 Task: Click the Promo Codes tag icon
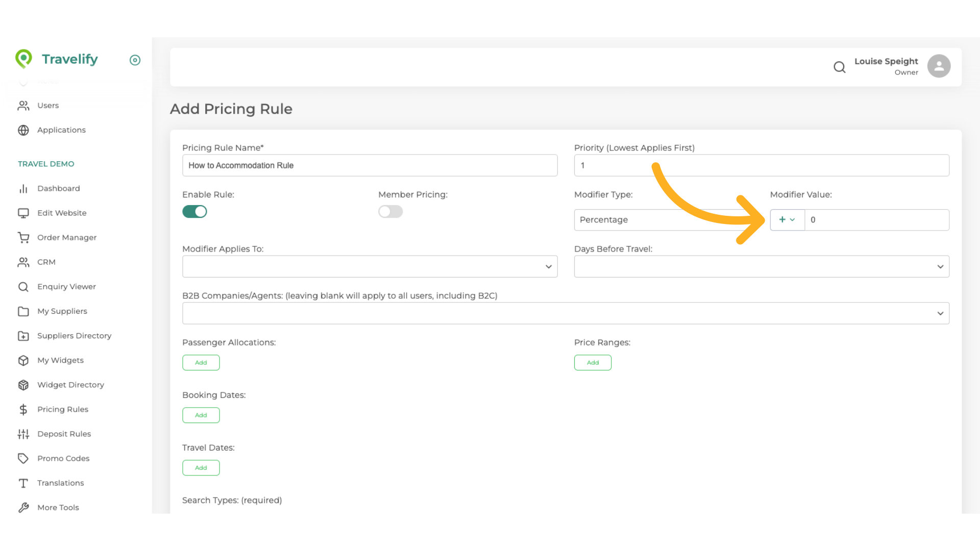[x=23, y=458]
